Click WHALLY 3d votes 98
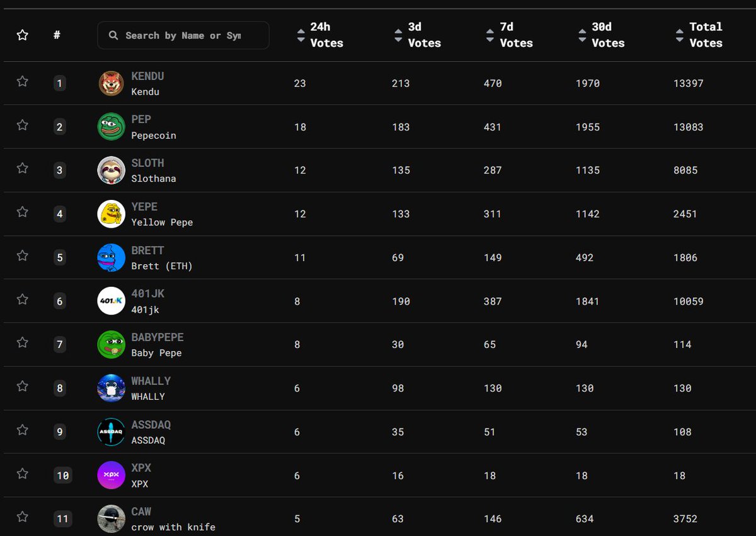 tap(398, 388)
